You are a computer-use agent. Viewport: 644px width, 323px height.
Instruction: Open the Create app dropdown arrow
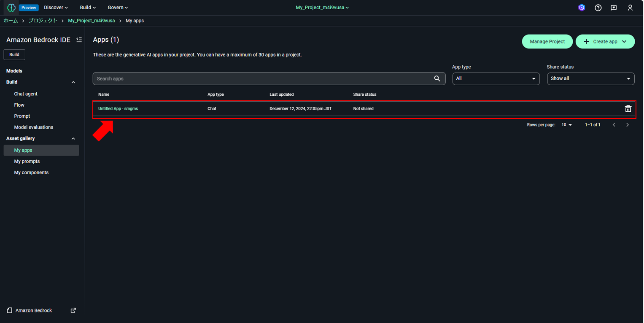point(624,41)
